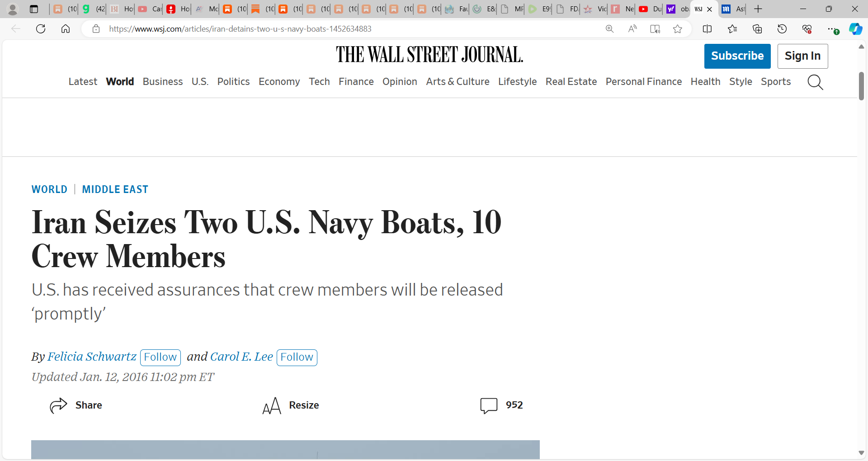The height and width of the screenshot is (461, 868).
Task: Click the browser profile avatar icon
Action: point(13,9)
